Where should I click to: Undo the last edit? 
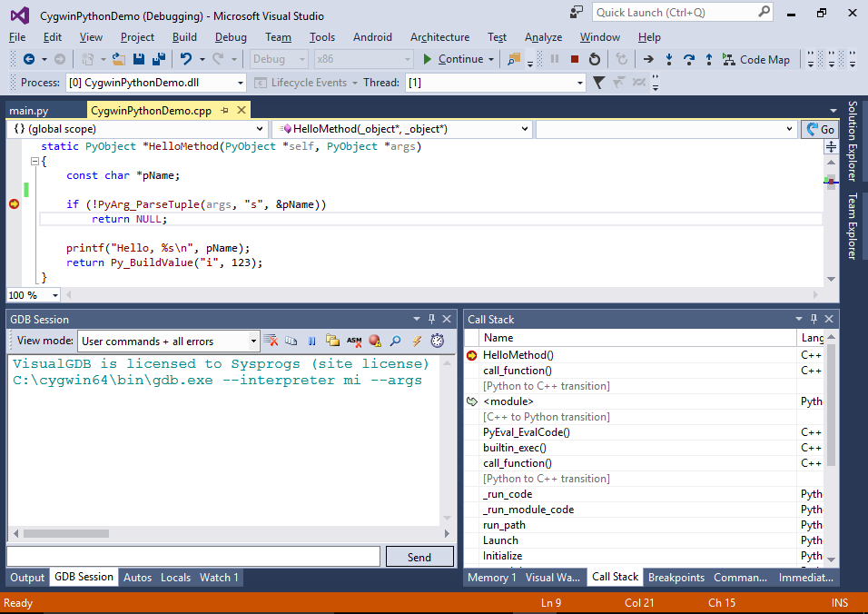pyautogui.click(x=186, y=59)
